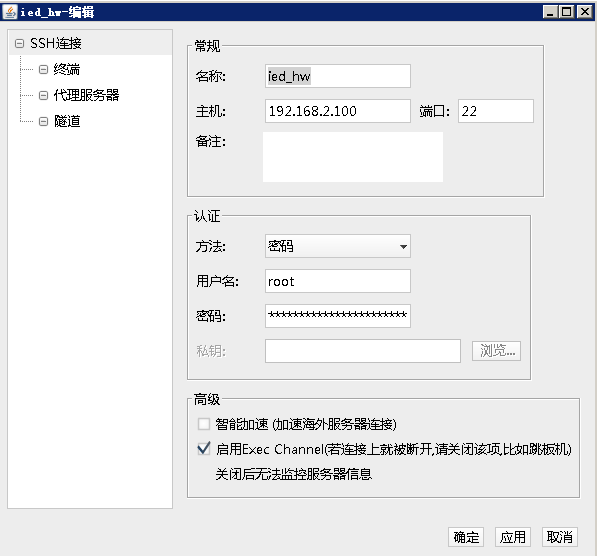Open the 终端 settings page

[x=67, y=69]
